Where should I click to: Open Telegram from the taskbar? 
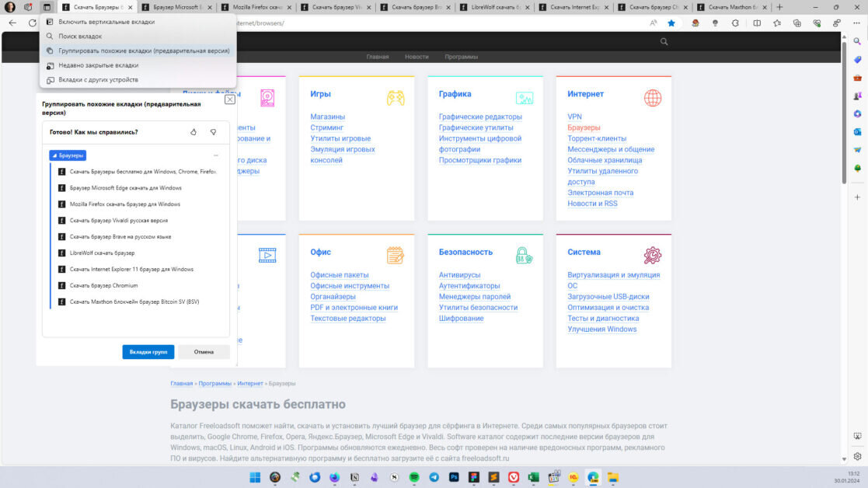pos(434,477)
